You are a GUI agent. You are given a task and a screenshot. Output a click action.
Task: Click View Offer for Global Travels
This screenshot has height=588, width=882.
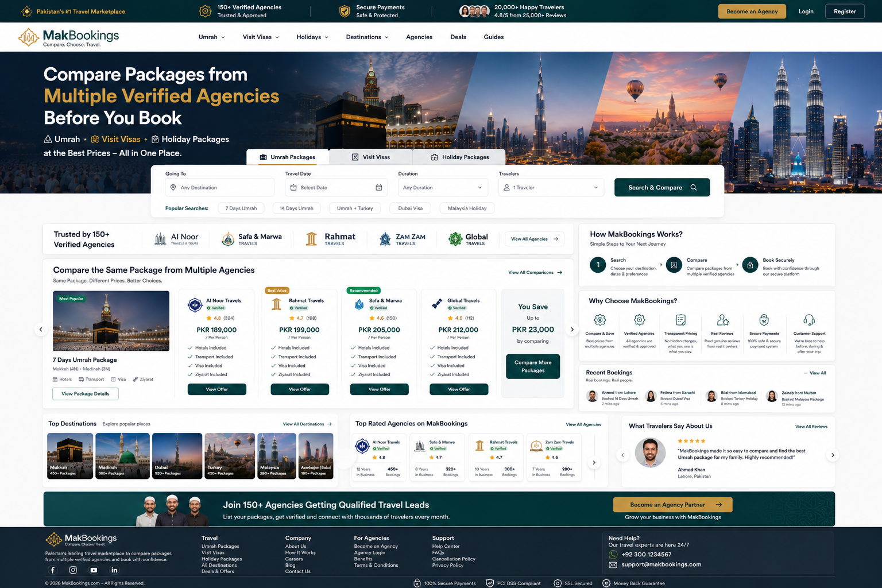coord(459,389)
